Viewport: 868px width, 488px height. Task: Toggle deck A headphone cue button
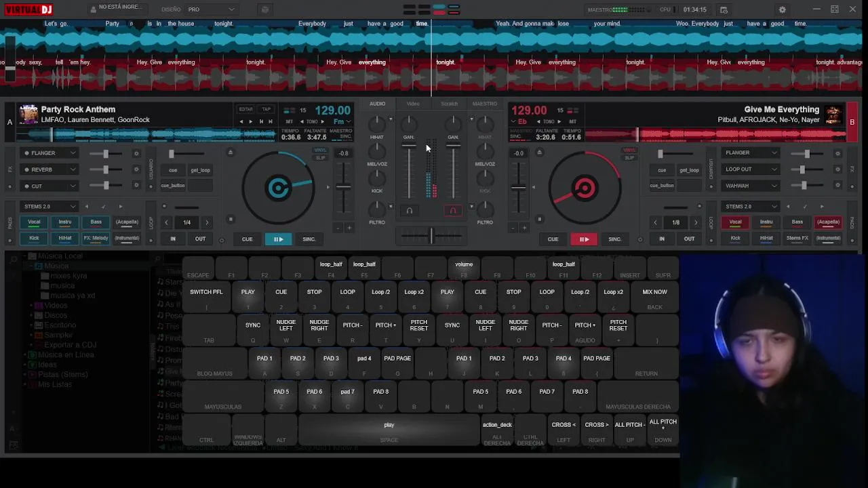[409, 211]
